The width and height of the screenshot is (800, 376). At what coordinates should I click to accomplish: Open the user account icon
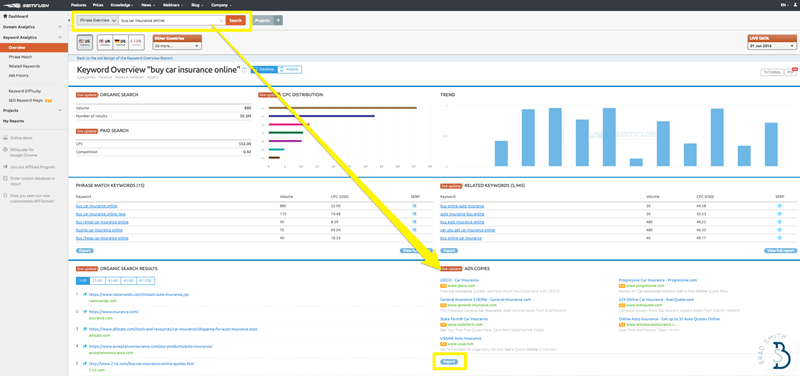[794, 5]
